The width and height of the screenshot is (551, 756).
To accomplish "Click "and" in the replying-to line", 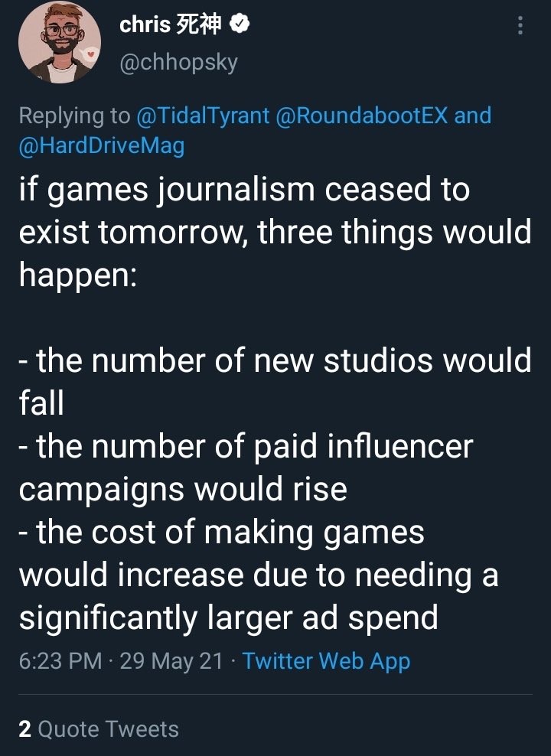I will (473, 116).
